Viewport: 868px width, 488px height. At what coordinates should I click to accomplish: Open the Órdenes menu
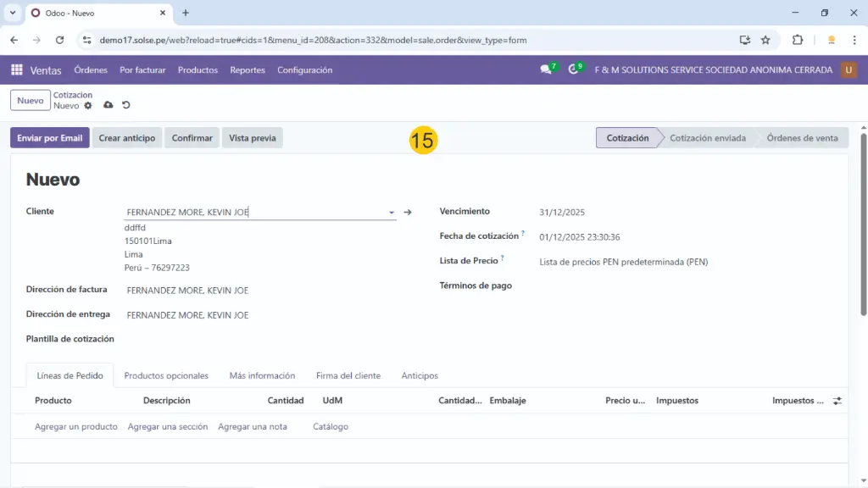91,70
